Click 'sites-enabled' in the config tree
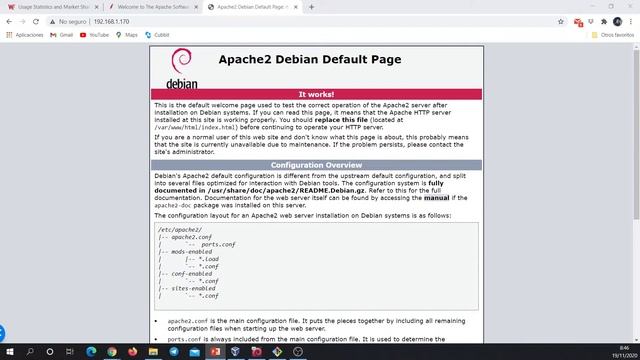This screenshot has height=360, width=640. coord(193,289)
